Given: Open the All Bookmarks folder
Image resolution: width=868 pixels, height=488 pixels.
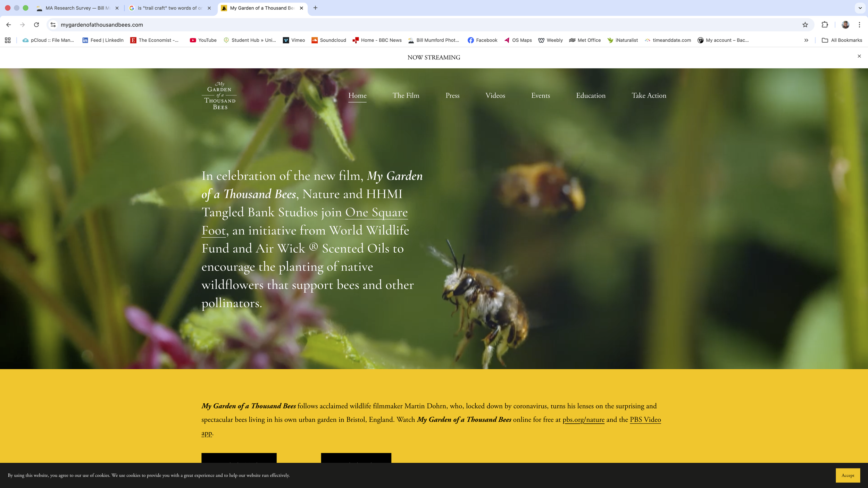Looking at the screenshot, I should [842, 40].
